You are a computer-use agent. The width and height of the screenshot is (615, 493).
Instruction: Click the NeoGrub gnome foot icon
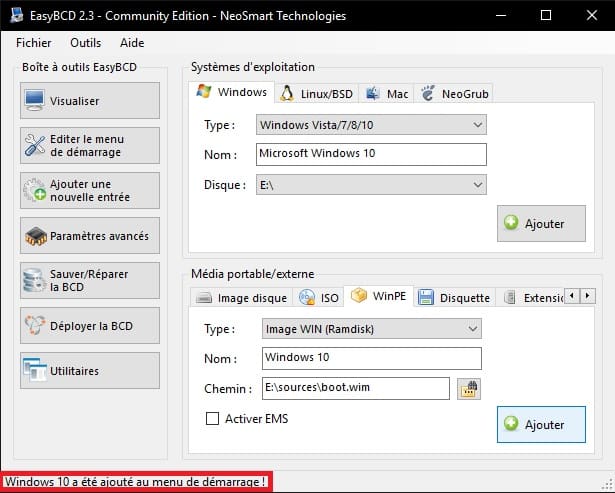click(x=428, y=93)
